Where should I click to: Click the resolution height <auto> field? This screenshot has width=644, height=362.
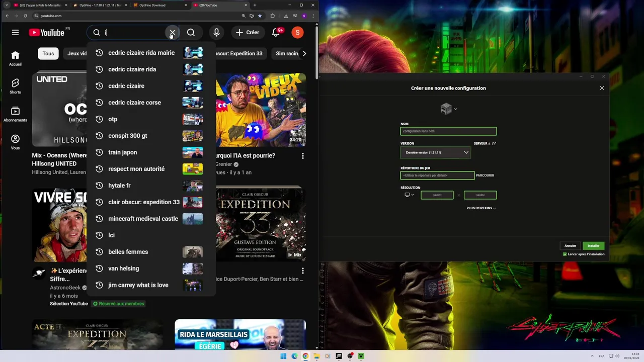[x=480, y=195]
